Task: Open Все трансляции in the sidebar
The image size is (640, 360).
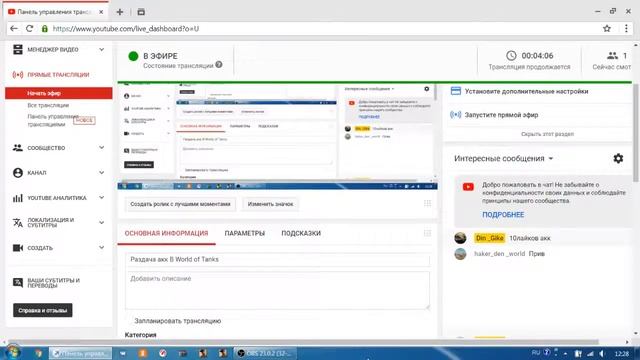Action: (48, 105)
